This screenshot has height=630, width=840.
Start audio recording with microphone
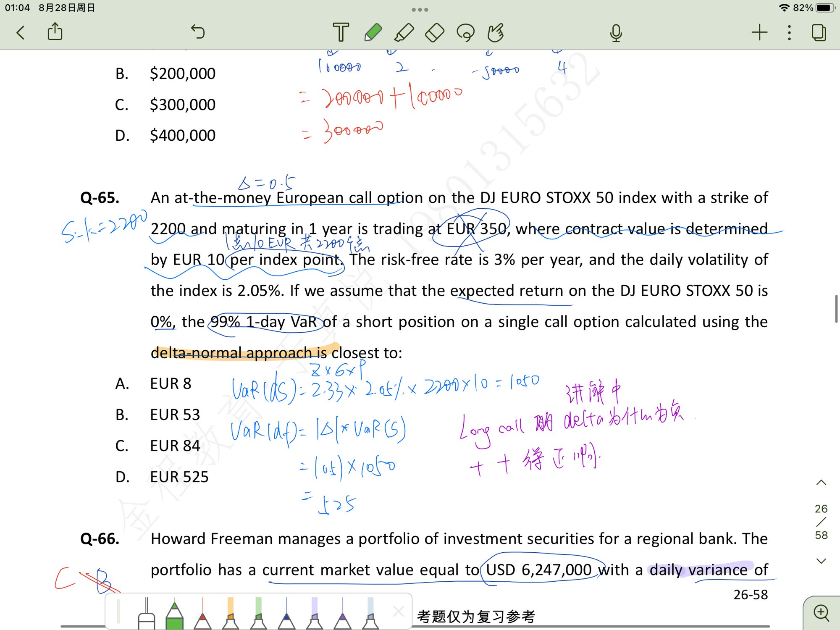[616, 32]
